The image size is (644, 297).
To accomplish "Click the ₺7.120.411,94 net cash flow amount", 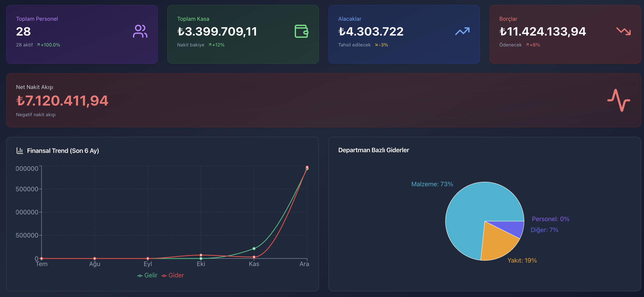I will click(62, 101).
